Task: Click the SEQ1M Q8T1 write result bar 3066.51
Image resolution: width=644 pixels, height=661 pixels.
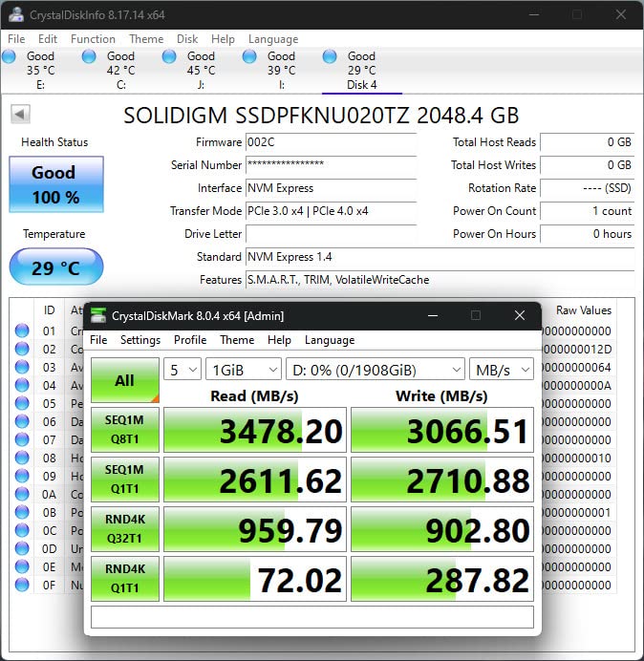Action: click(442, 430)
